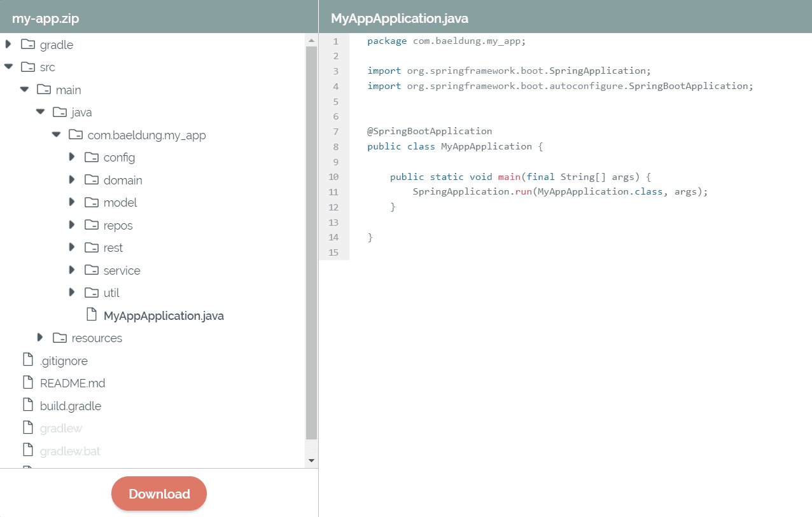Click the README.md file icon
Screen dimensions: 812x517
click(x=28, y=383)
